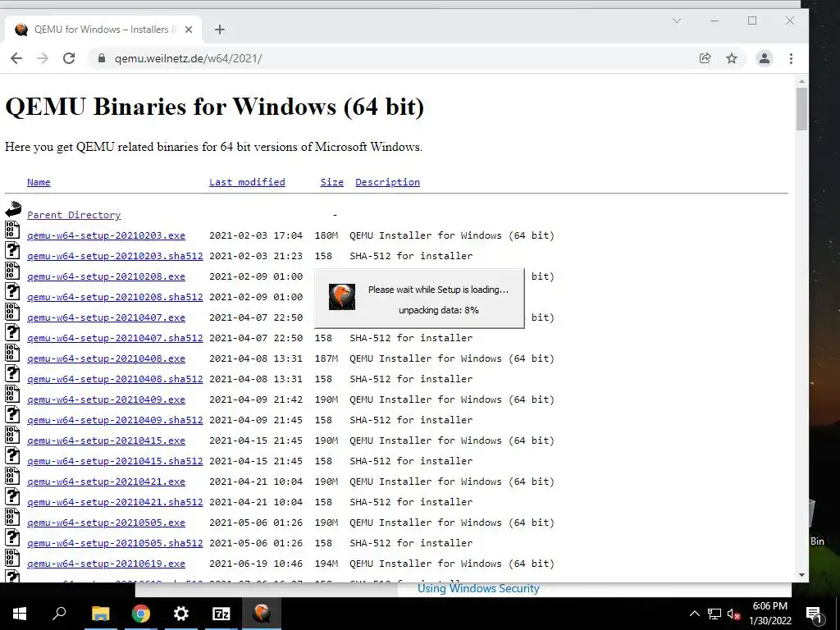Click the muted speaker tray icon

tap(734, 614)
